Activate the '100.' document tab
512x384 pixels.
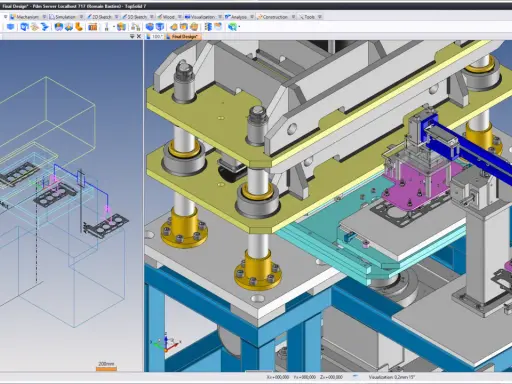154,36
